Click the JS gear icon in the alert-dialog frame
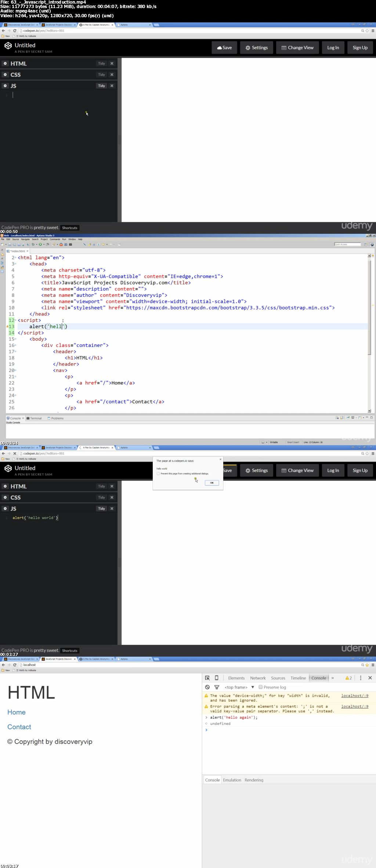Screen dimensions: 376x868 5,508
